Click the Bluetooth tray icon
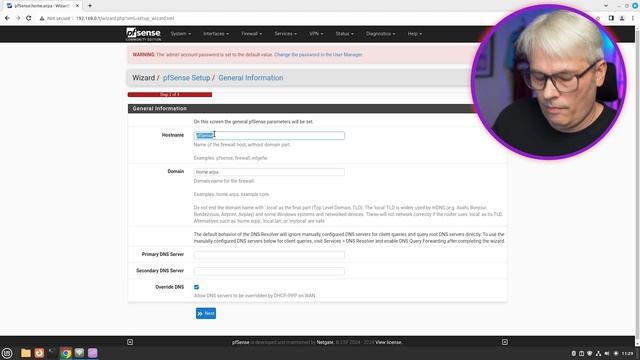This screenshot has width=640, height=360. 573,353
